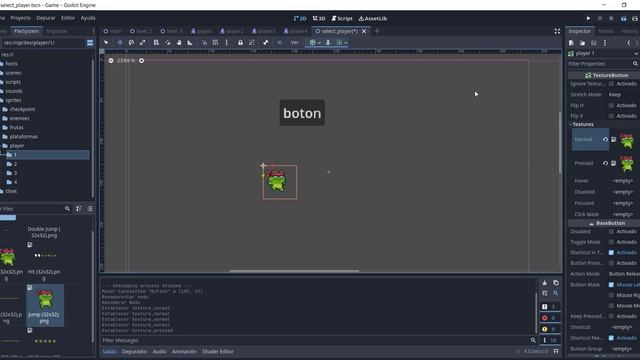Open the Ayuda menu

point(88,18)
